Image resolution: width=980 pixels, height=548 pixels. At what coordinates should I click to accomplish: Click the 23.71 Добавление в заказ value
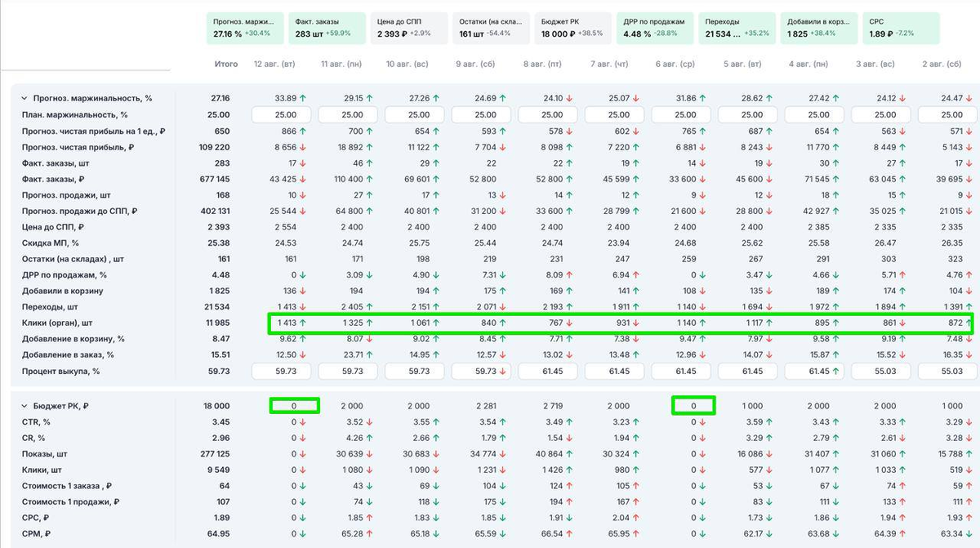pyautogui.click(x=352, y=354)
